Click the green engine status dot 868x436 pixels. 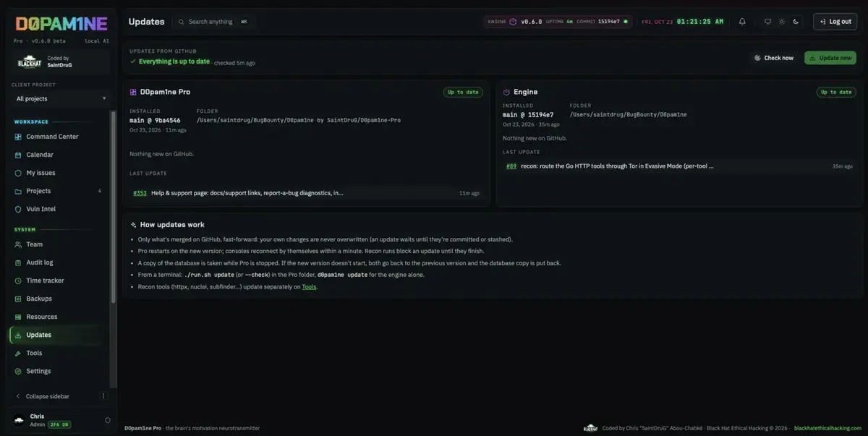coord(626,22)
